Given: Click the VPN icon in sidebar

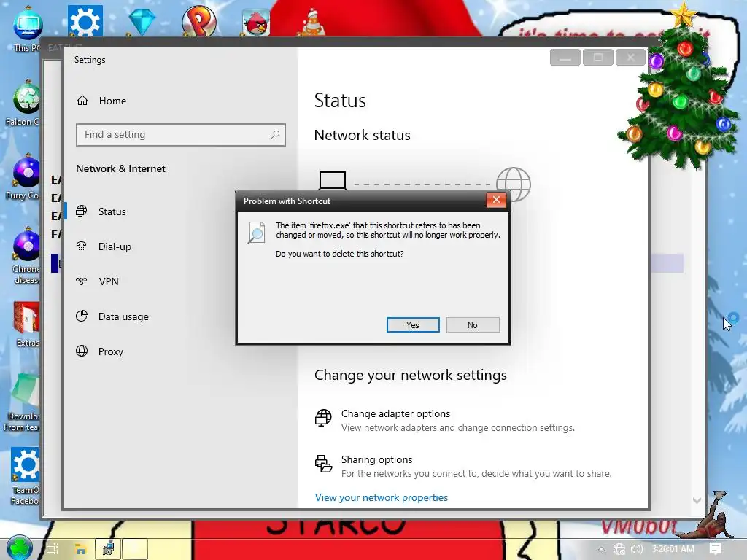Looking at the screenshot, I should tap(82, 281).
